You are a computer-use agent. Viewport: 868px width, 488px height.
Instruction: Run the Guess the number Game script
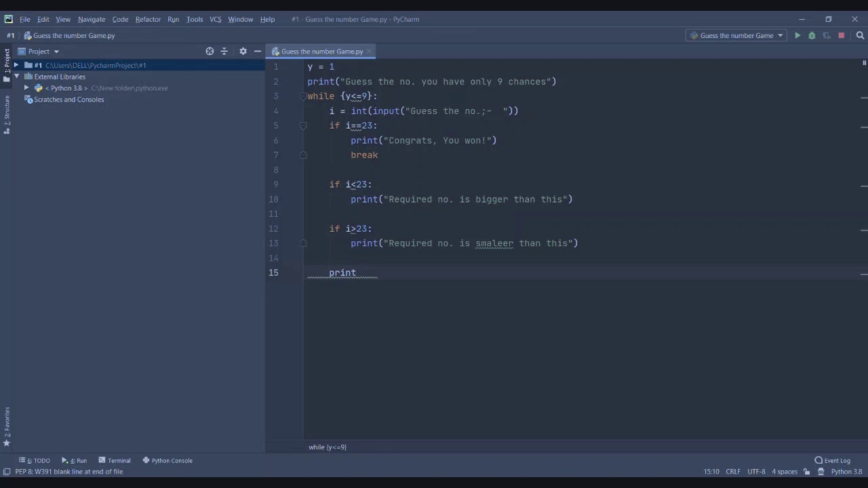(x=797, y=35)
